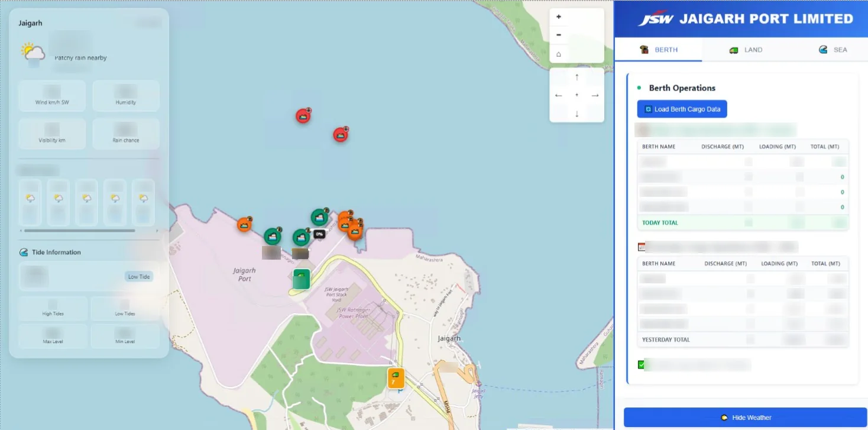This screenshot has width=868, height=430.
Task: Click the YESTERDAY TOTAL row
Action: (743, 340)
